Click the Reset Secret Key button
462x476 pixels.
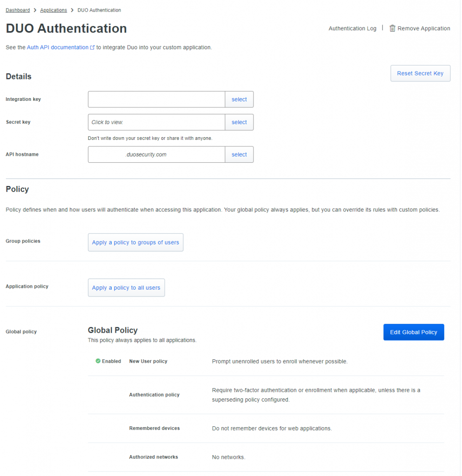[x=421, y=73]
